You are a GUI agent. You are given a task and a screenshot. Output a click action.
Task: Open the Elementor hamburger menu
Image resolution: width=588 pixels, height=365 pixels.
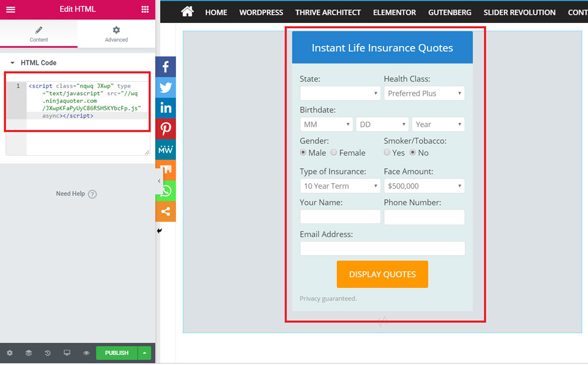[11, 9]
